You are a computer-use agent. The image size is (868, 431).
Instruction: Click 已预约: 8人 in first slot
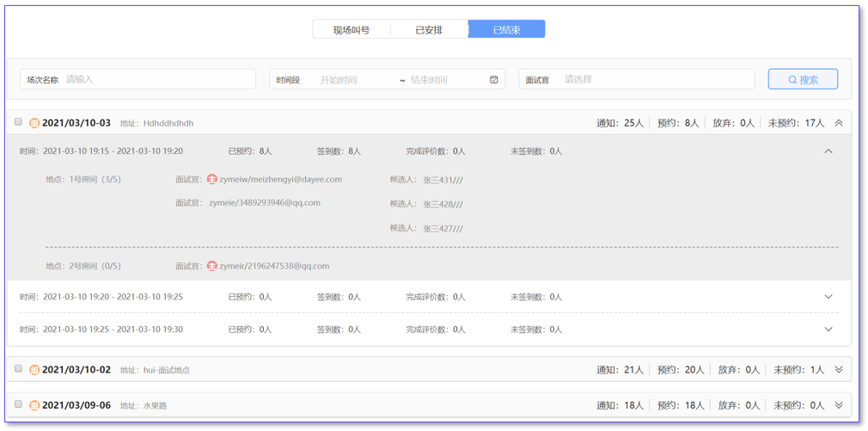(250, 151)
